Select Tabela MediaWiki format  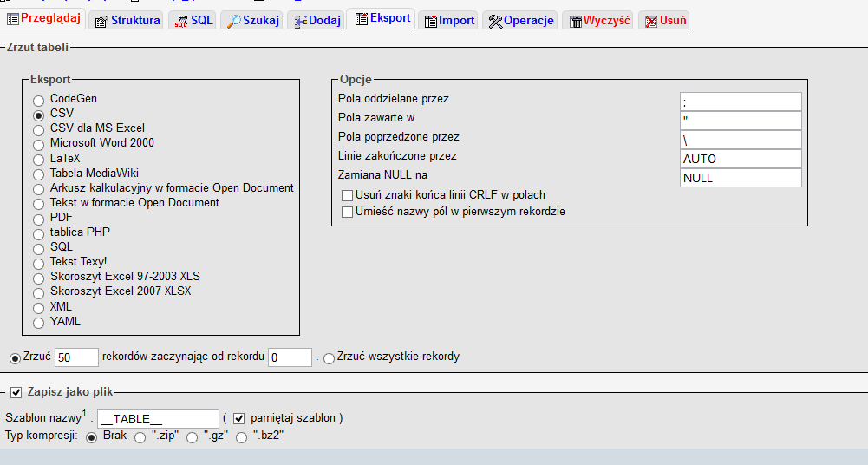click(x=38, y=175)
